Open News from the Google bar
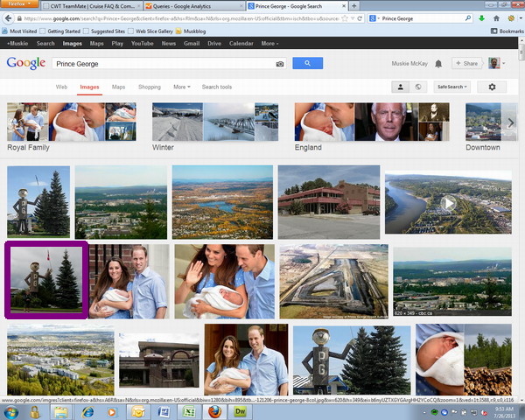Screen dimensions: 525x420 tap(168, 43)
